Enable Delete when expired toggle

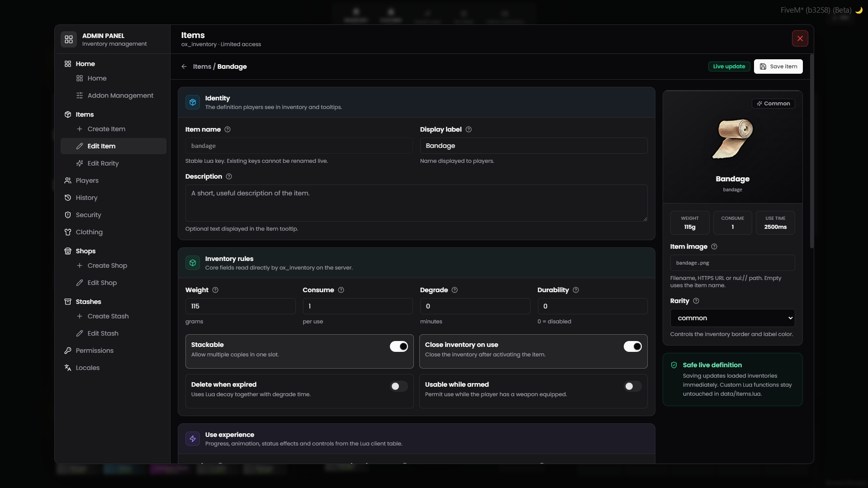click(399, 386)
